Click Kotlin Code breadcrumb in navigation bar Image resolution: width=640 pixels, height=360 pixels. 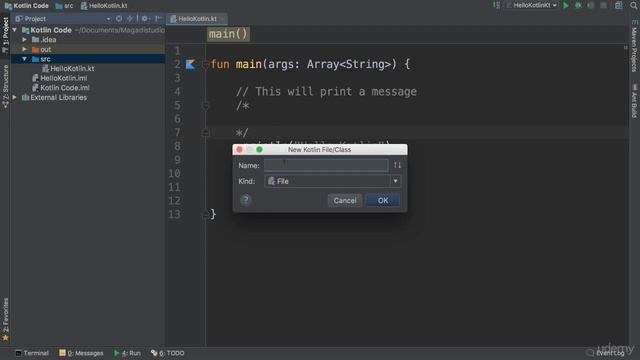[27, 6]
